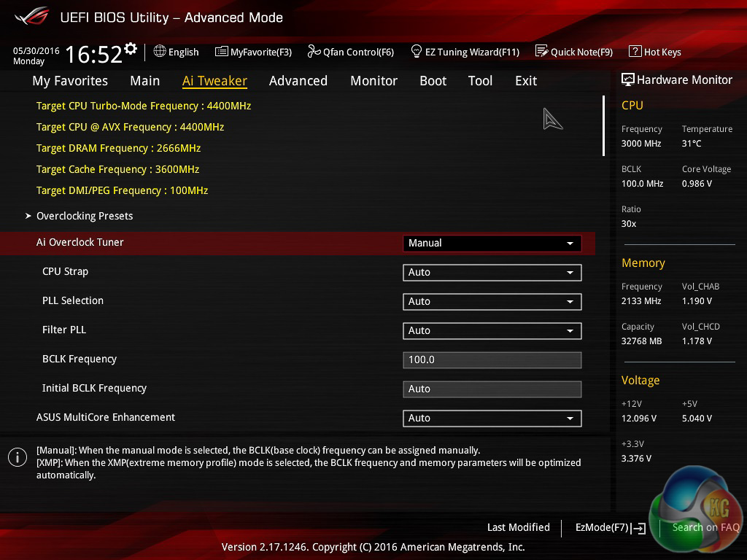Click the Hot Keys question mark icon
This screenshot has width=747, height=560.
click(635, 51)
